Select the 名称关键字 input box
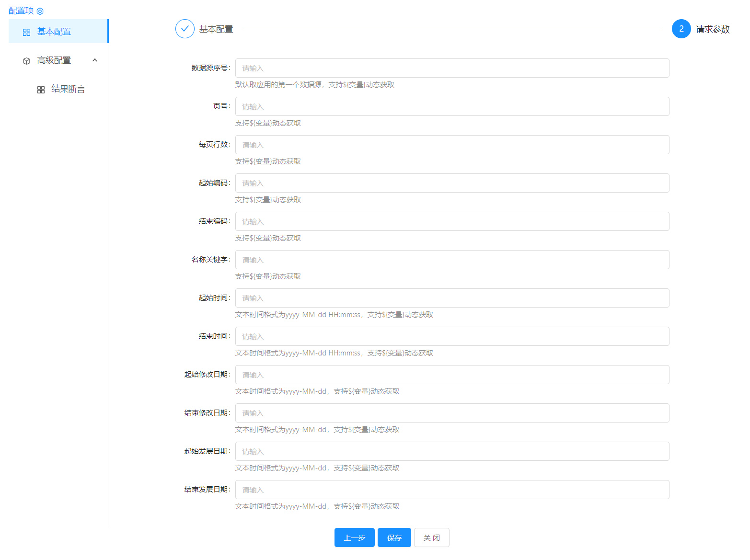This screenshot has width=750, height=560. 452,260
